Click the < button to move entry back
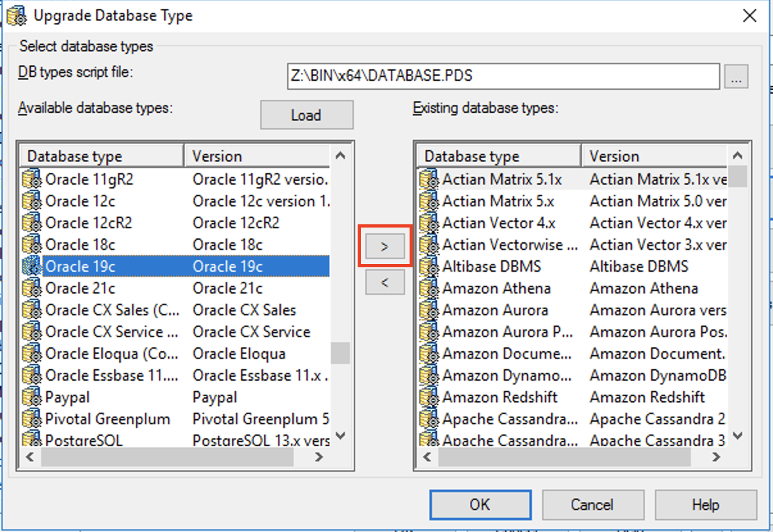 384,282
